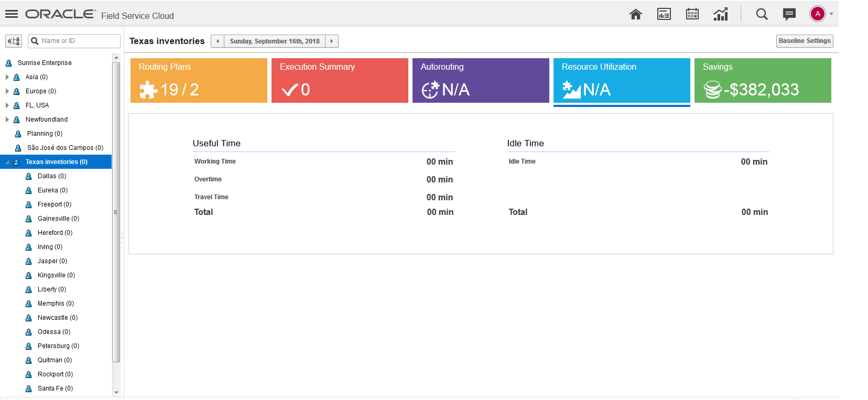Click the Working Time row label
Image resolution: width=868 pixels, height=400 pixels.
tap(215, 161)
